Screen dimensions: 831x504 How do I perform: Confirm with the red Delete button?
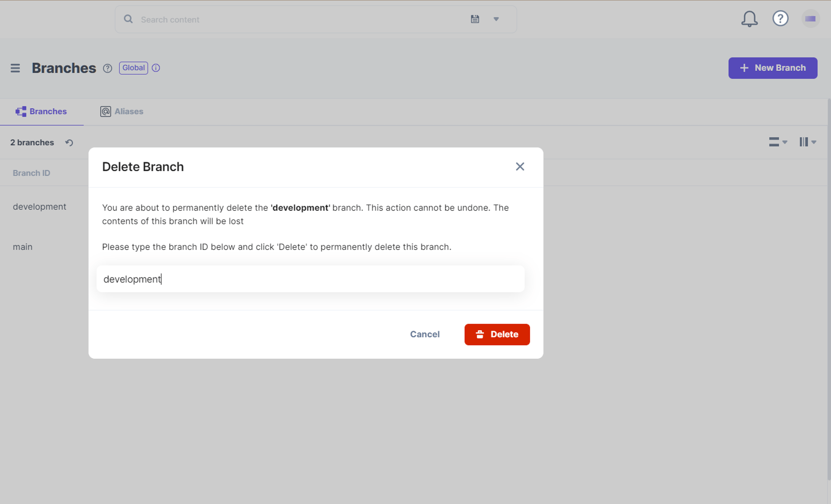(x=497, y=334)
